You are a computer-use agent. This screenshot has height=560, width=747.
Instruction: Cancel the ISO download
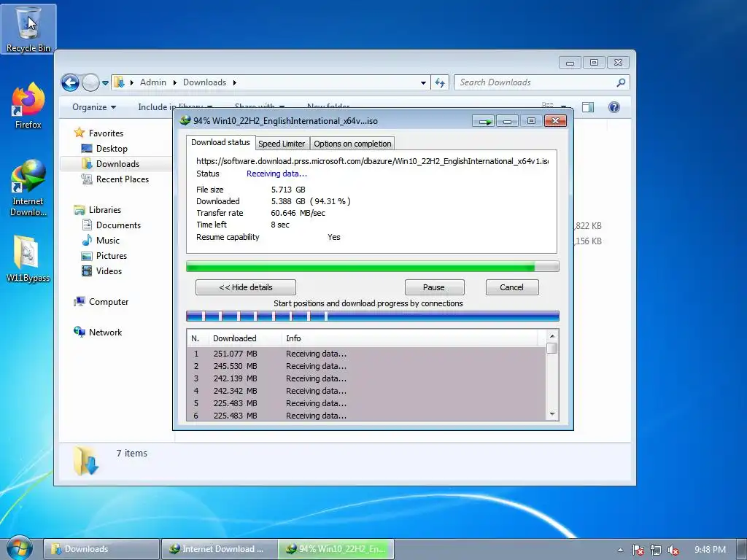(x=511, y=287)
